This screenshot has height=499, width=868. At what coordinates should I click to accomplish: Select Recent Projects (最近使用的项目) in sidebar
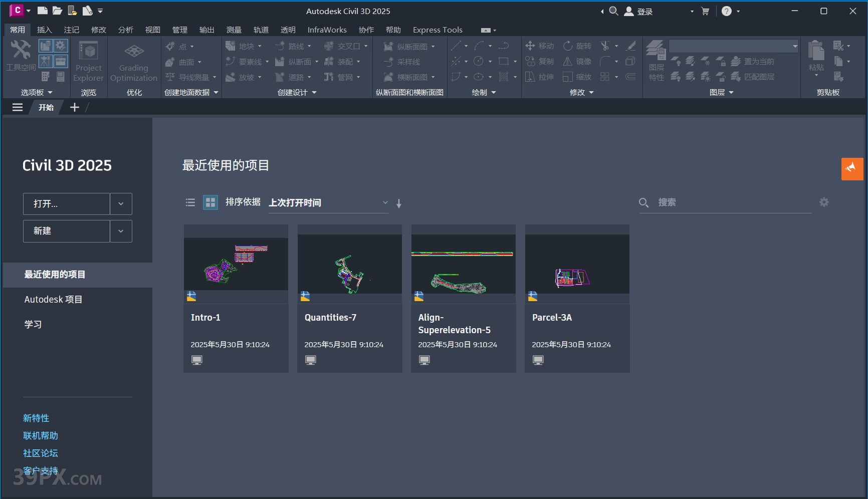pos(78,275)
